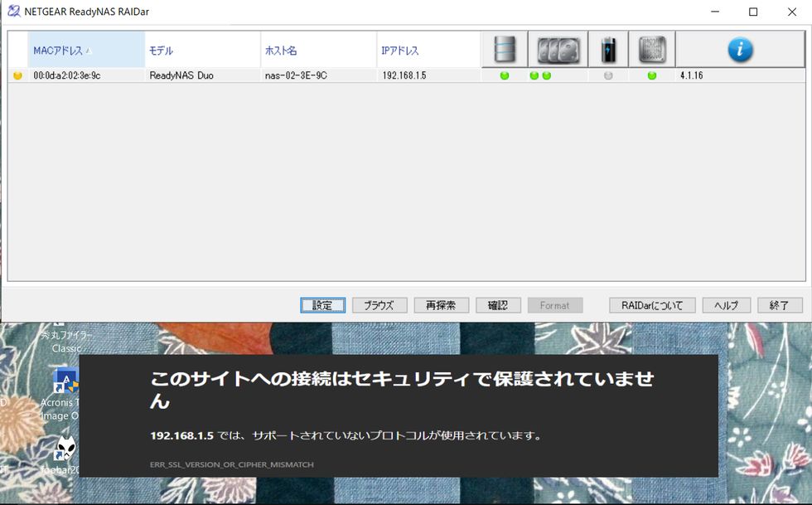
Task: Click the 確認 button
Action: click(498, 305)
